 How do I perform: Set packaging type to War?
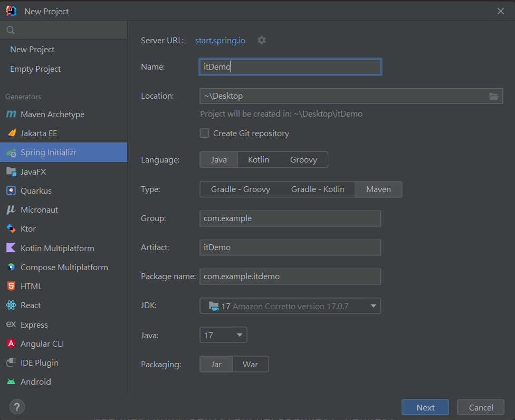point(250,365)
